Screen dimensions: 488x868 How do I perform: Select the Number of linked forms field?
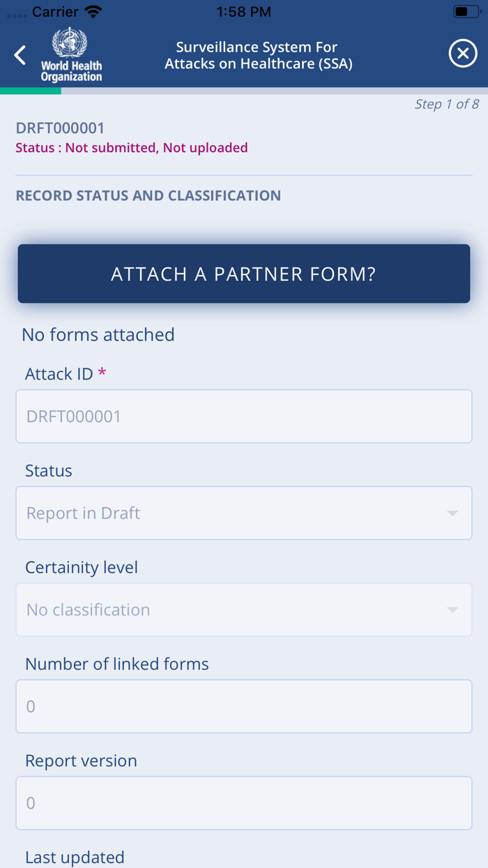point(244,706)
